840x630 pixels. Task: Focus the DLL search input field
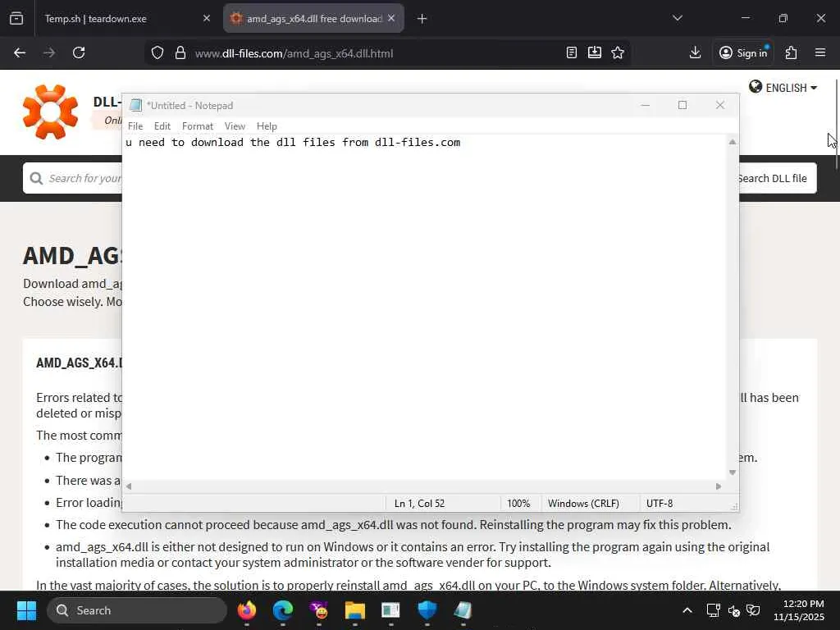point(72,178)
